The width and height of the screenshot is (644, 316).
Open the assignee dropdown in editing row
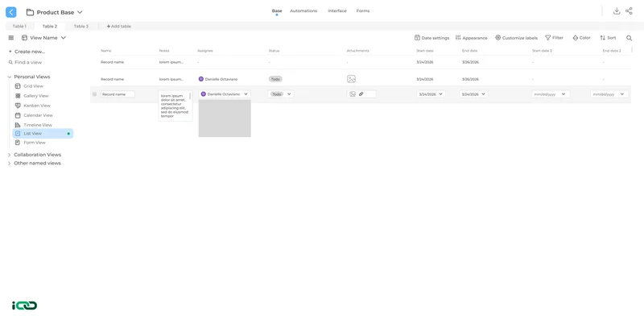[225, 94]
